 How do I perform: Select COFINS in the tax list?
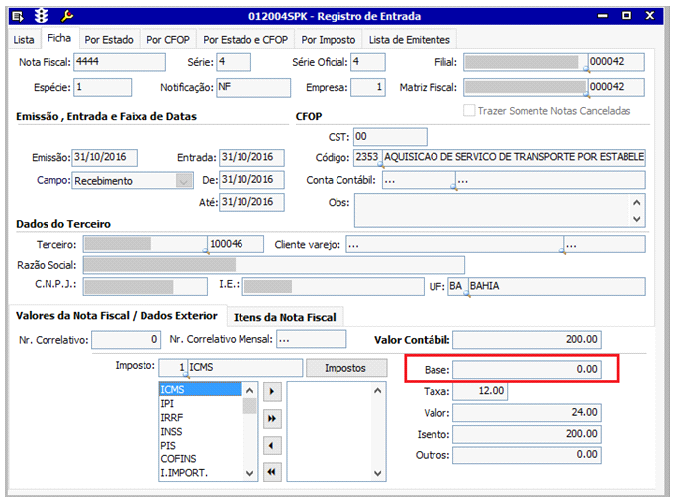tap(180, 459)
